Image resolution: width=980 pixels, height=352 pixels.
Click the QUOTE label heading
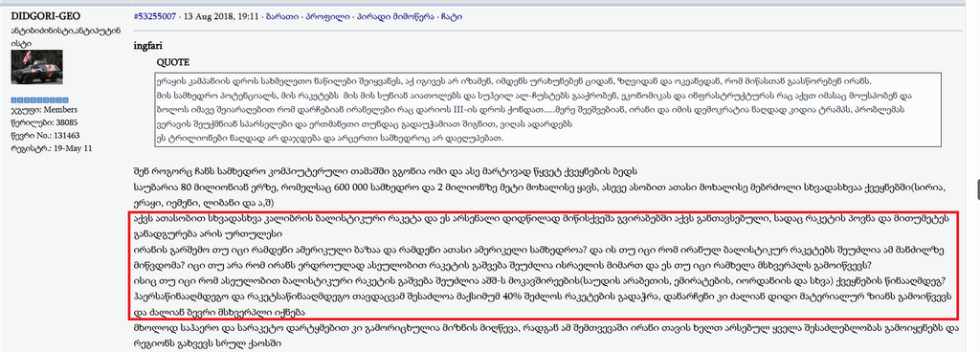[173, 63]
